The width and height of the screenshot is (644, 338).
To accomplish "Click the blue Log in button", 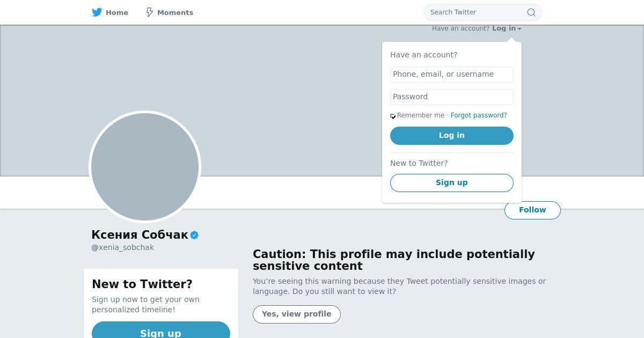I will click(452, 136).
